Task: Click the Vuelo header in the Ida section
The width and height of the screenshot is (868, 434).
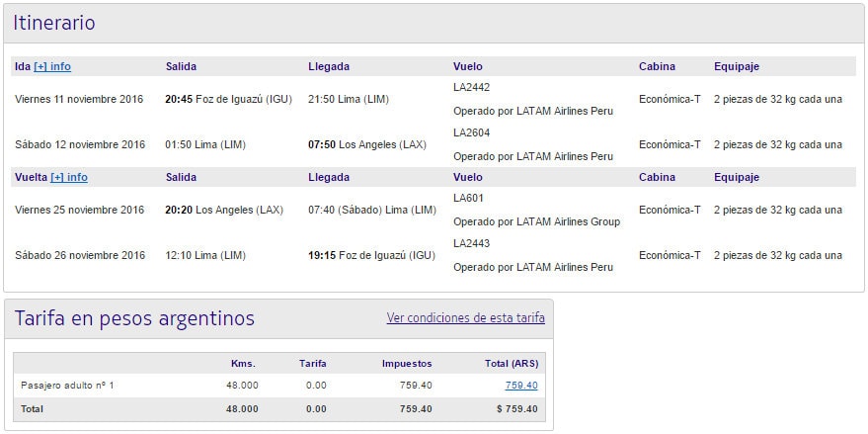Action: (468, 66)
